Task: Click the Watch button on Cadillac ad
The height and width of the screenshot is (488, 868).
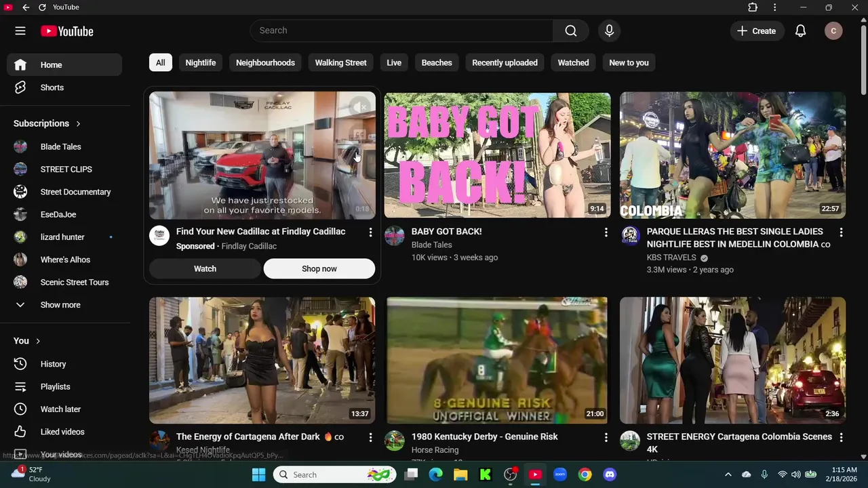Action: click(205, 268)
